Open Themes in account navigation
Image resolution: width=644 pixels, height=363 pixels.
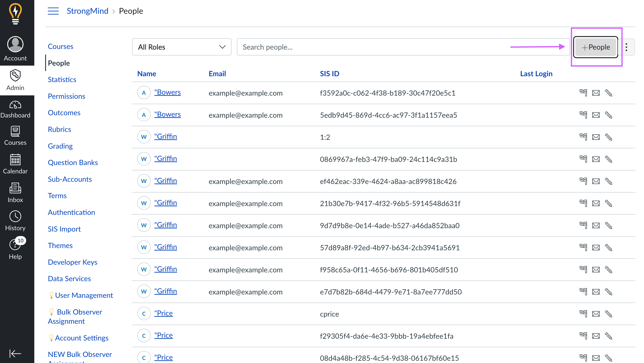pyautogui.click(x=60, y=245)
